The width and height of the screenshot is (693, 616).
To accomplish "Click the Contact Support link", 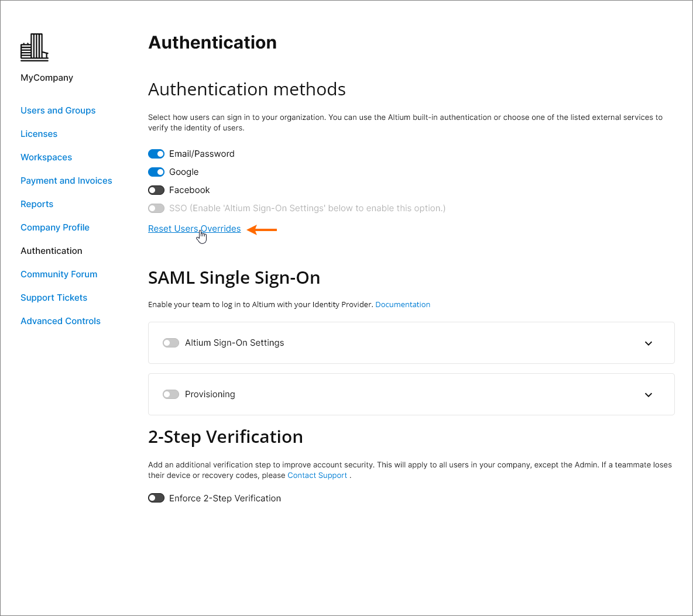I will tap(317, 476).
